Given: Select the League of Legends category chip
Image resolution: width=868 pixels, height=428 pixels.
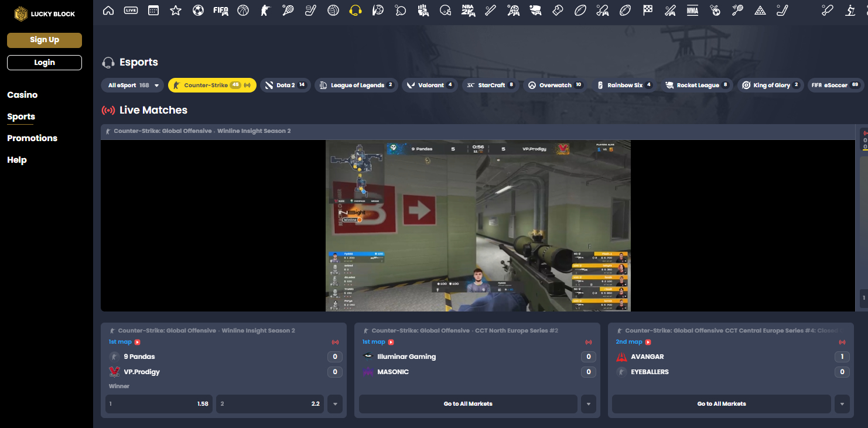Looking at the screenshot, I should 356,85.
